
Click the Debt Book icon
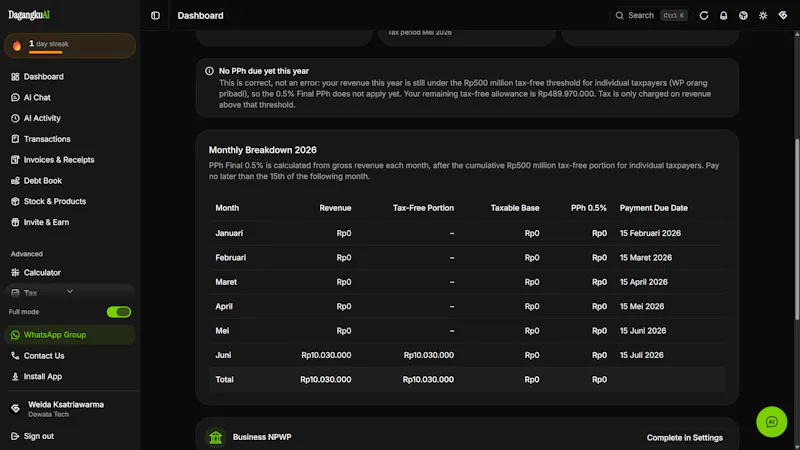pyautogui.click(x=15, y=181)
